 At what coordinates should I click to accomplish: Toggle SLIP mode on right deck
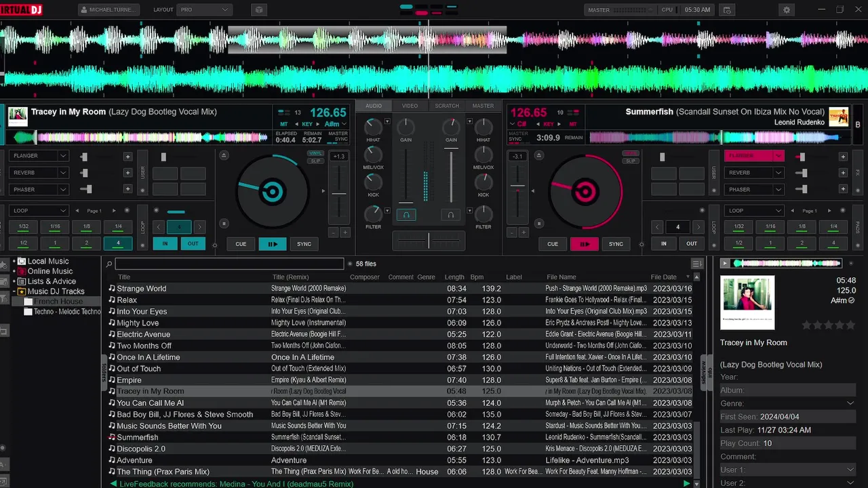tap(631, 161)
